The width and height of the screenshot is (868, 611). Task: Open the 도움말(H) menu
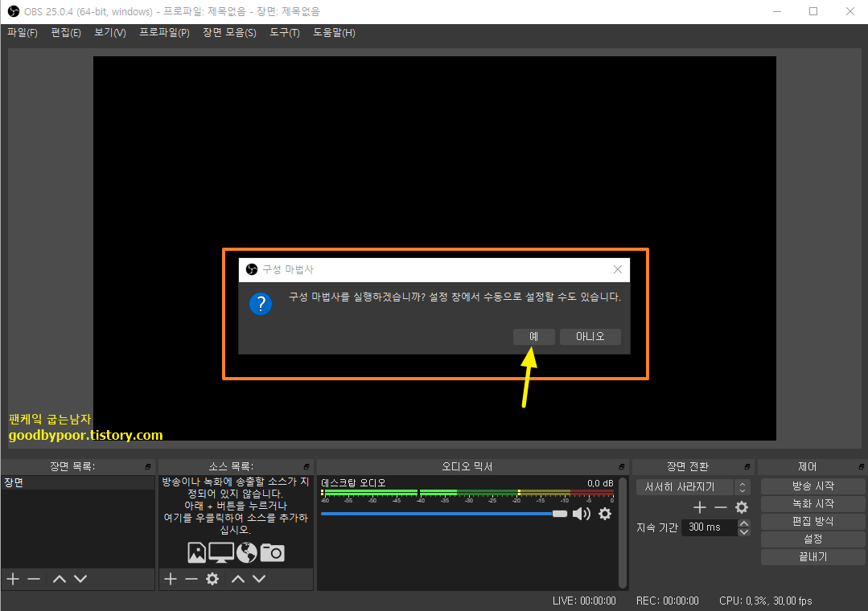click(334, 33)
